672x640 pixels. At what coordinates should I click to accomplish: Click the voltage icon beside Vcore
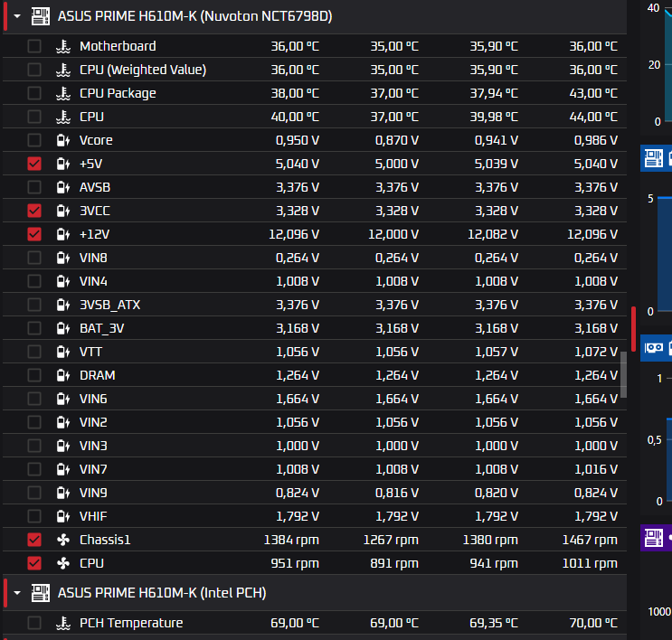click(x=63, y=140)
